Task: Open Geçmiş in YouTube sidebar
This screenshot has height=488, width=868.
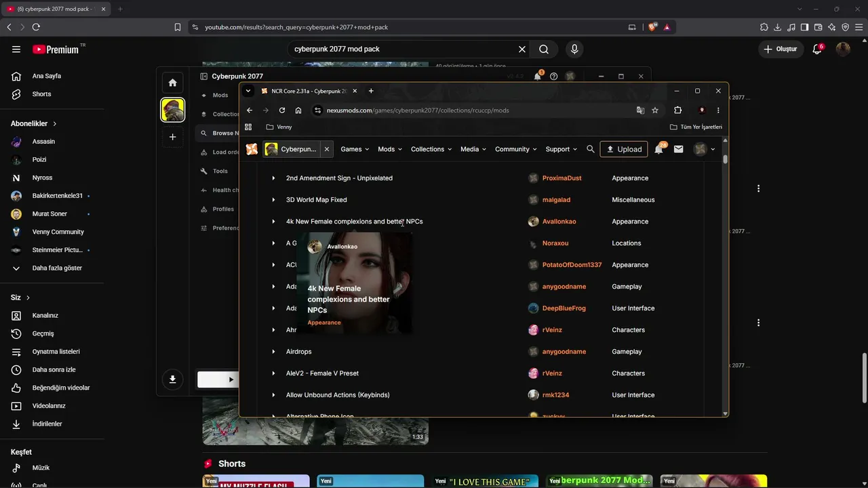Action: [43, 333]
